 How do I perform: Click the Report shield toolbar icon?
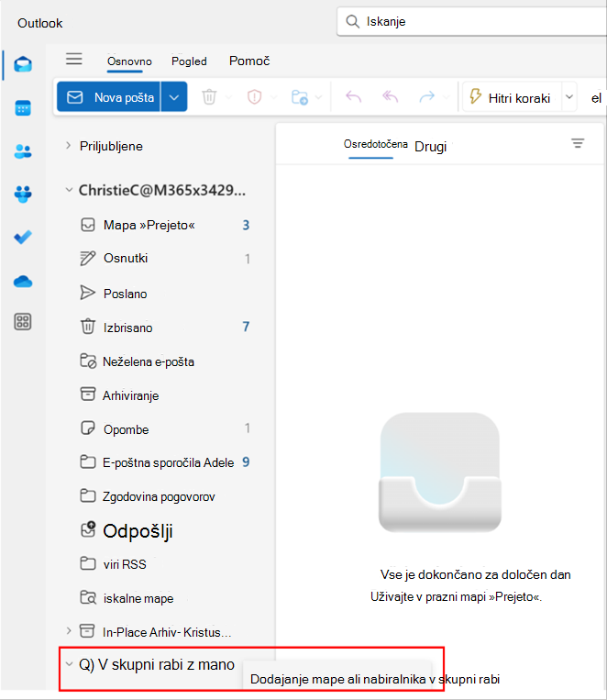coord(254,96)
